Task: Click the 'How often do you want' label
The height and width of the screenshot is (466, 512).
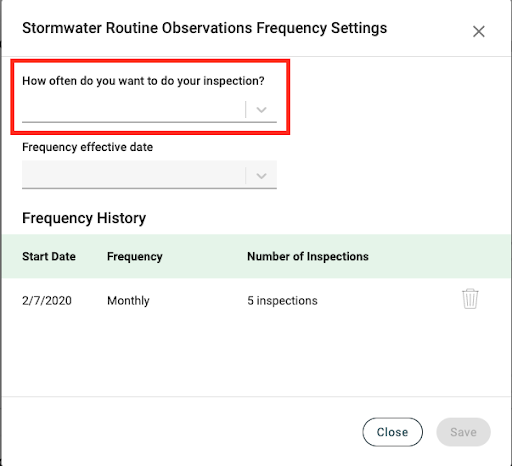Action: coord(143,81)
